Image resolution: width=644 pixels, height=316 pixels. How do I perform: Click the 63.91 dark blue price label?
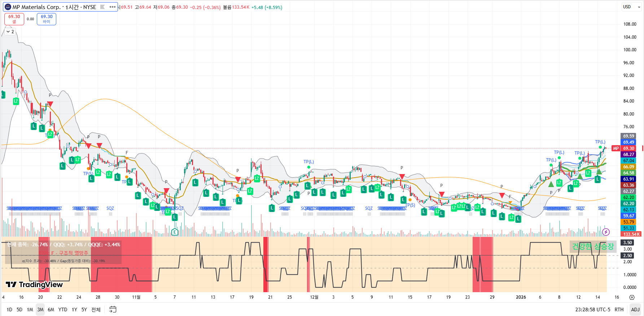click(628, 179)
